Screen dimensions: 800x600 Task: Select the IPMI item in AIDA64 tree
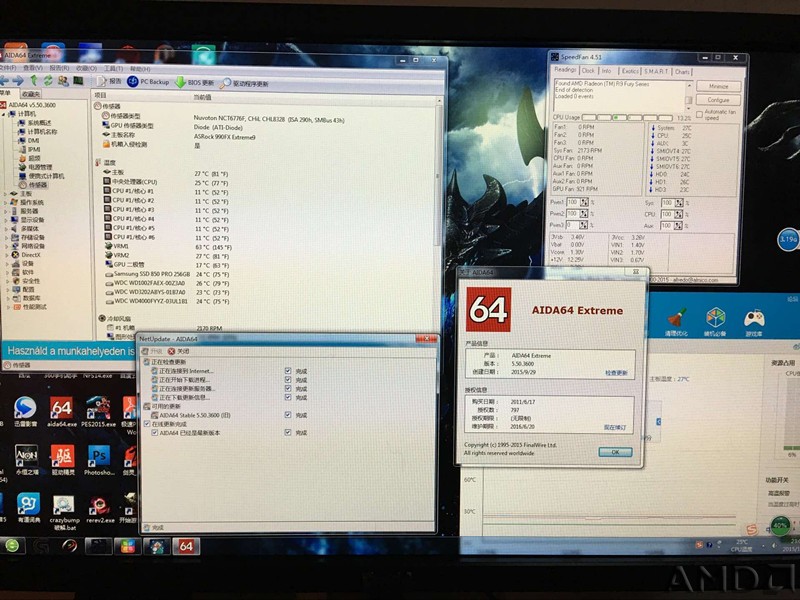(29, 149)
